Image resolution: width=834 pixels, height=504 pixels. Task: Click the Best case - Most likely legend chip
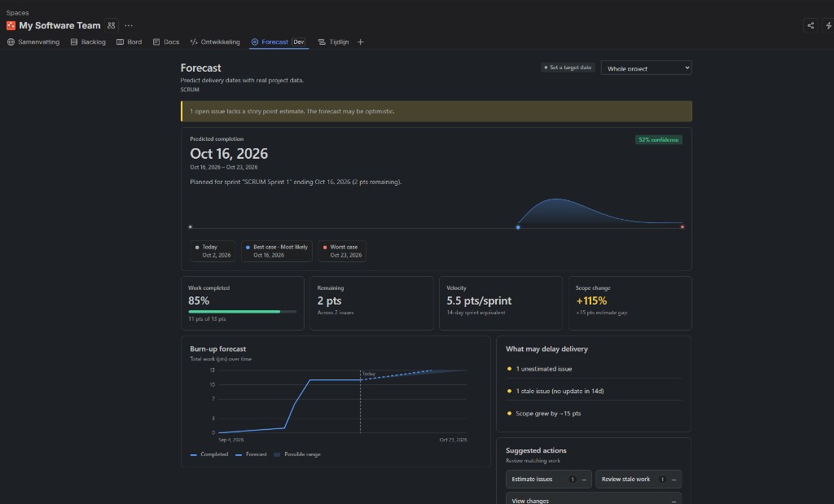(x=277, y=251)
